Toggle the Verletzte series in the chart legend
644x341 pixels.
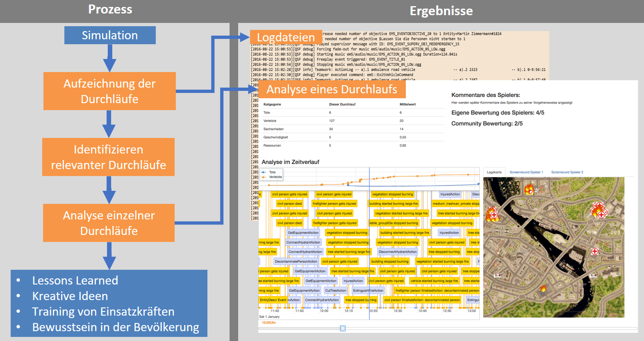coord(271,177)
